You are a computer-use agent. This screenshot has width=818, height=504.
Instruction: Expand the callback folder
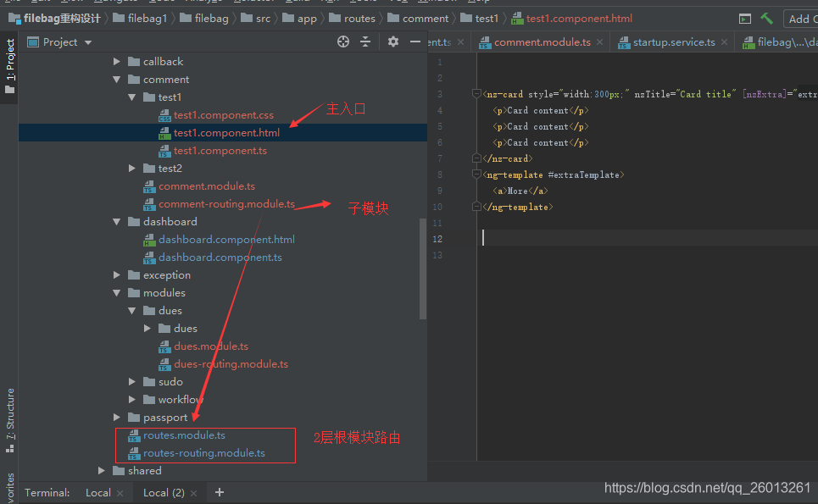pyautogui.click(x=117, y=62)
